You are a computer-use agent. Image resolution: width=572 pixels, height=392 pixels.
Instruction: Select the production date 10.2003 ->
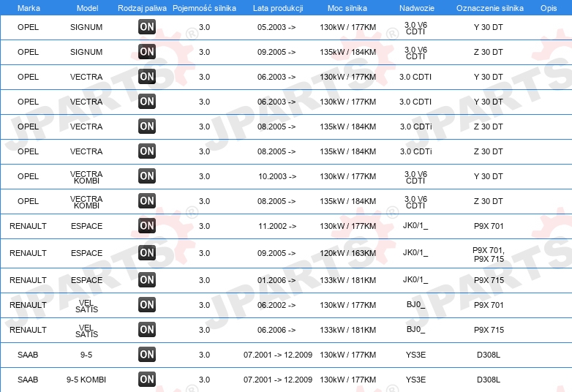coord(277,176)
